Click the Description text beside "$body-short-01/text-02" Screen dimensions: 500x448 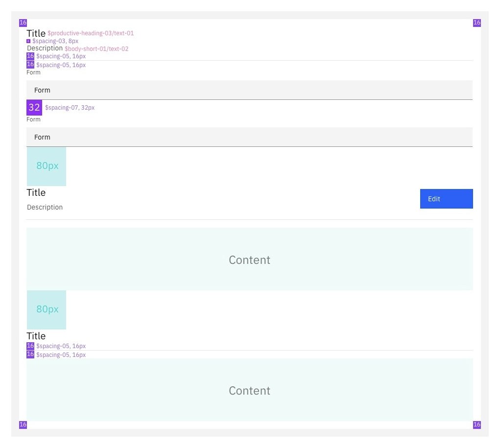point(45,48)
